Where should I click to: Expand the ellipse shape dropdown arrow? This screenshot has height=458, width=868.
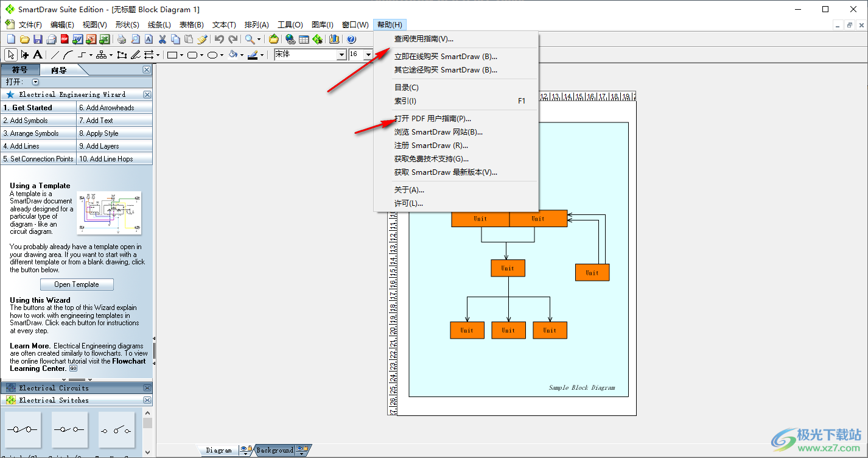click(x=222, y=55)
